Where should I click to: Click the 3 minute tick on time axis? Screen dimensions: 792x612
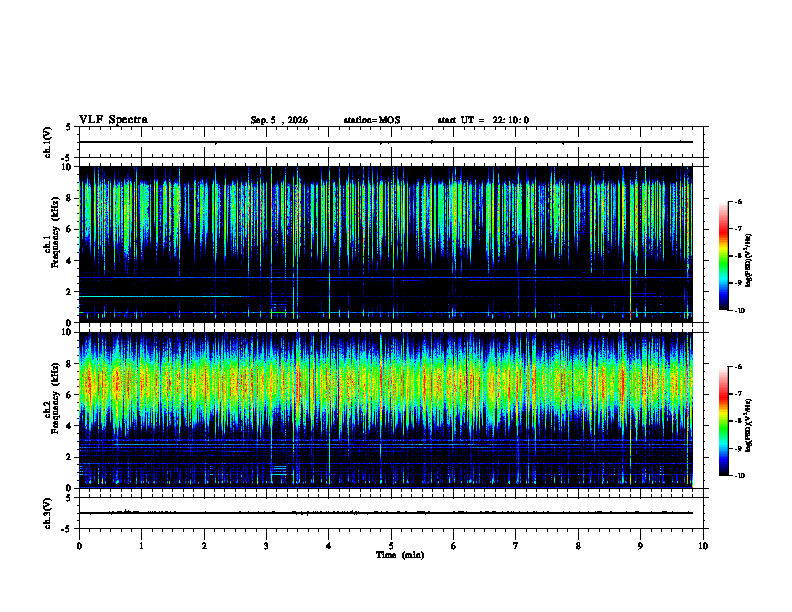(266, 546)
